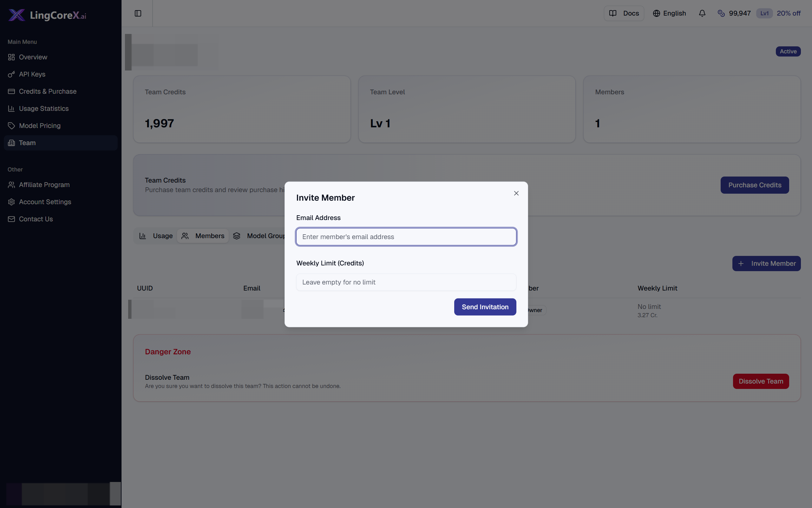The image size is (812, 508).
Task: Select Team in the sidebar
Action: pyautogui.click(x=60, y=143)
